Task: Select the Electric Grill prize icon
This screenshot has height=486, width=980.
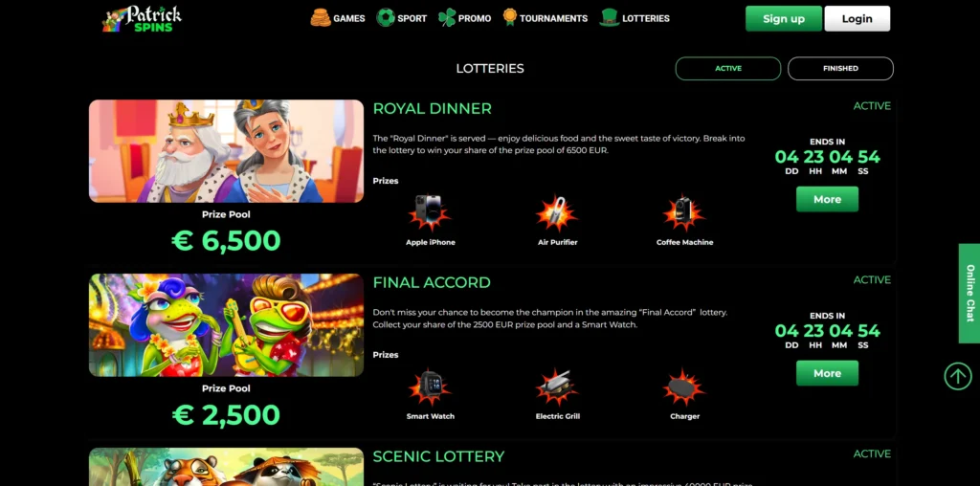Action: click(x=557, y=387)
